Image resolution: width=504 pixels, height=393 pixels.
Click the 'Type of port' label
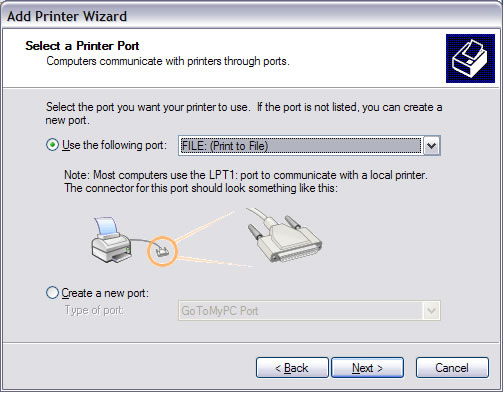94,310
